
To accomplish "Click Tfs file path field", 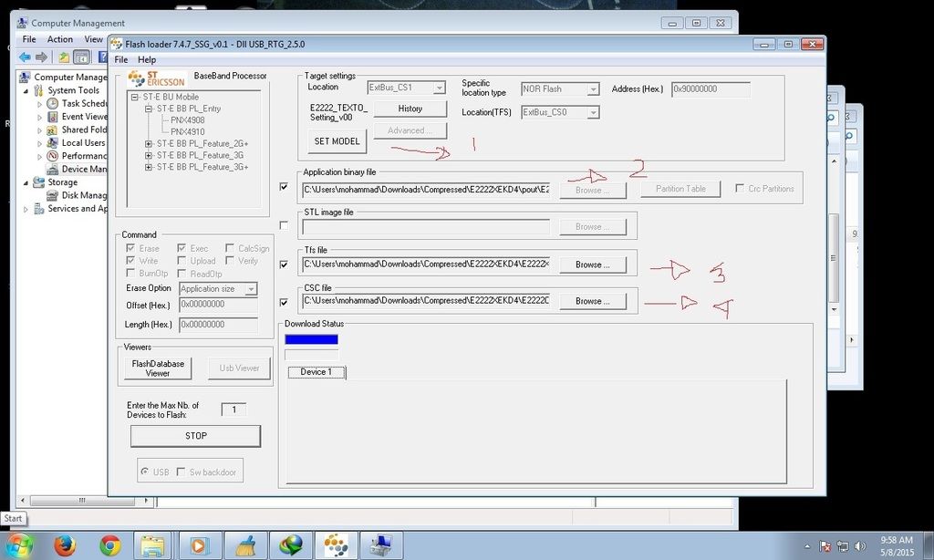I will point(426,264).
